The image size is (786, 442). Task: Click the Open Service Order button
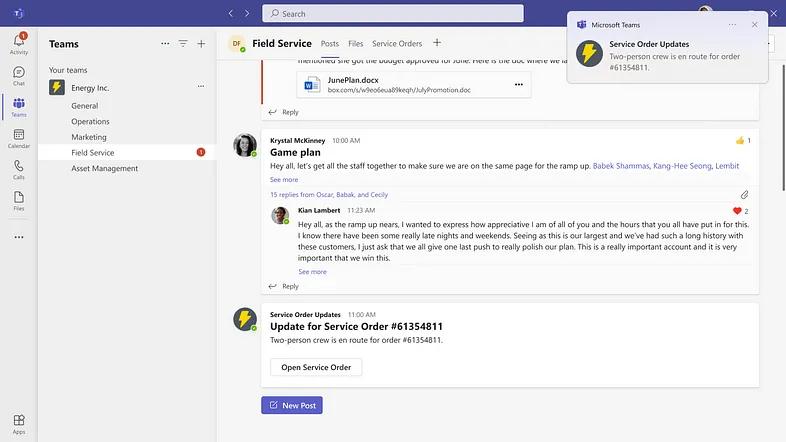pos(316,367)
